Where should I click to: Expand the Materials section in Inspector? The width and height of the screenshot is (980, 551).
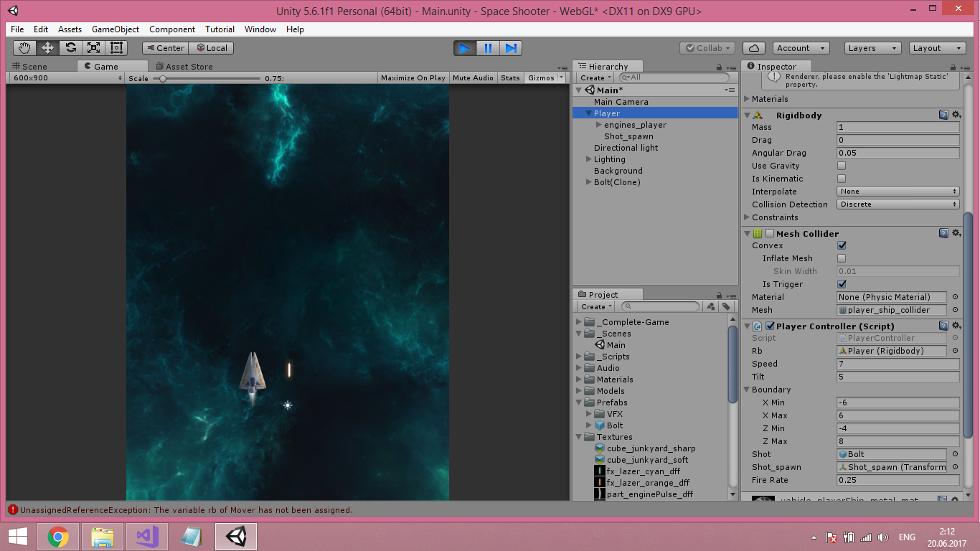click(746, 99)
